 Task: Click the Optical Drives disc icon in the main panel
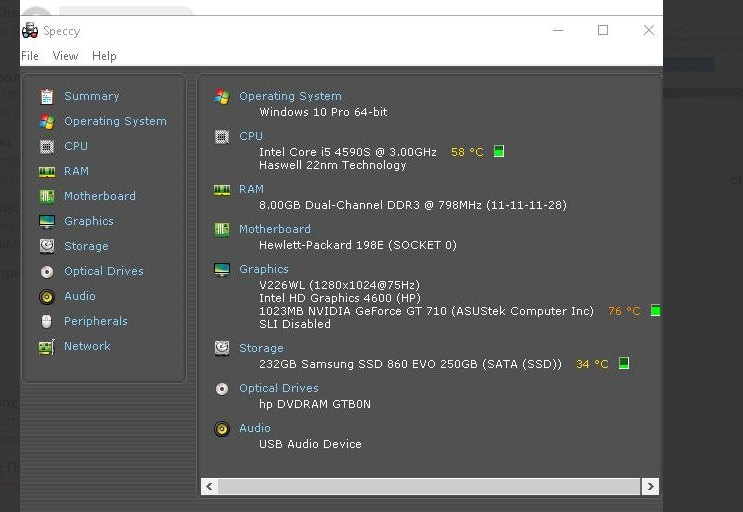(221, 389)
